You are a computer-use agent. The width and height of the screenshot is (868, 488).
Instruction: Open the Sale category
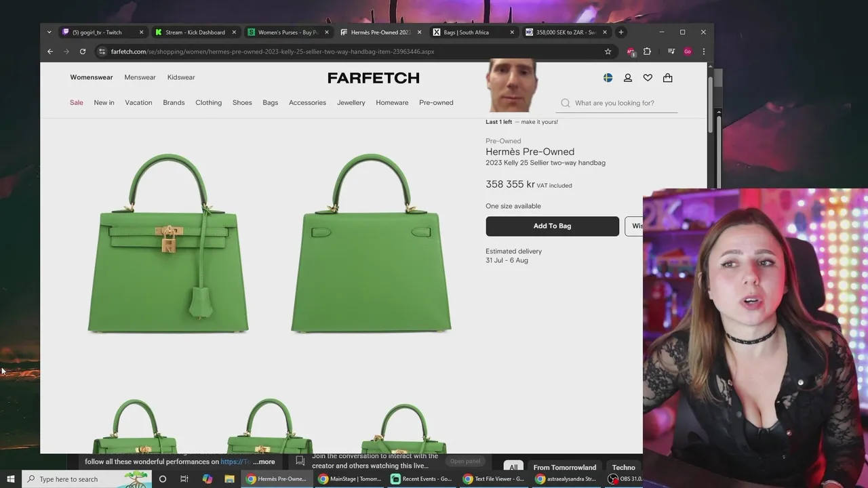(76, 102)
